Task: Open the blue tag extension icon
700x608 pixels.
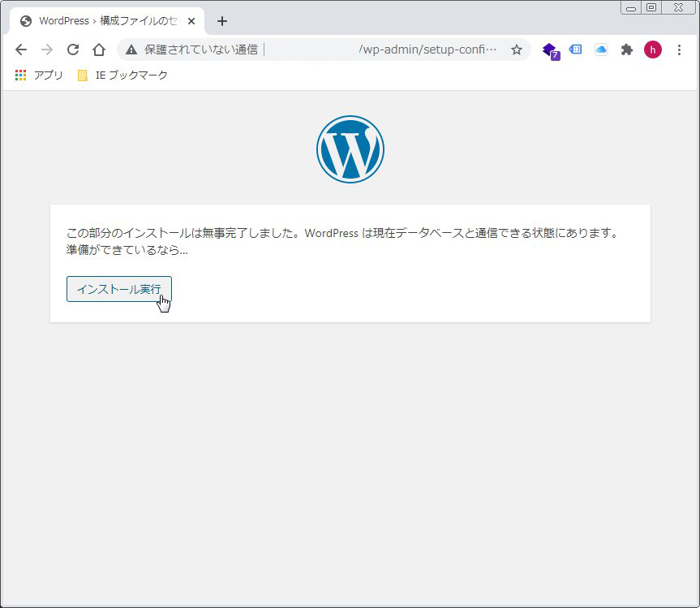Action: click(575, 50)
